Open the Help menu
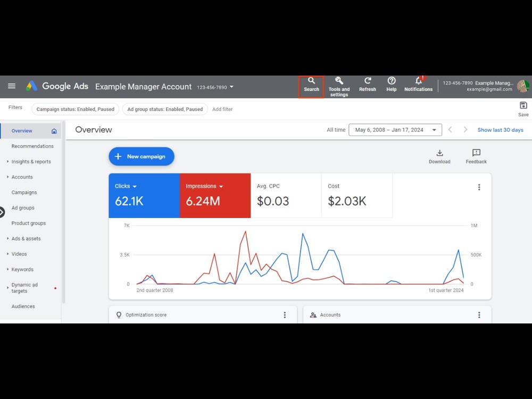This screenshot has height=399, width=532. 391,85
